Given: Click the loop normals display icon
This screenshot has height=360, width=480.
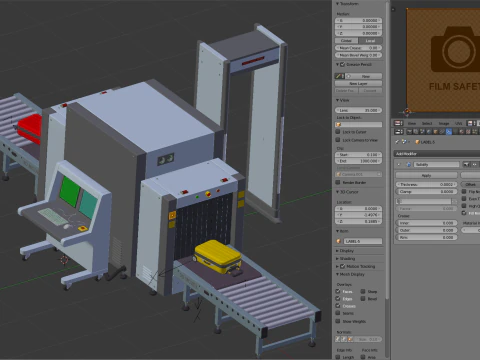Looking at the screenshot, I should click(344, 339).
